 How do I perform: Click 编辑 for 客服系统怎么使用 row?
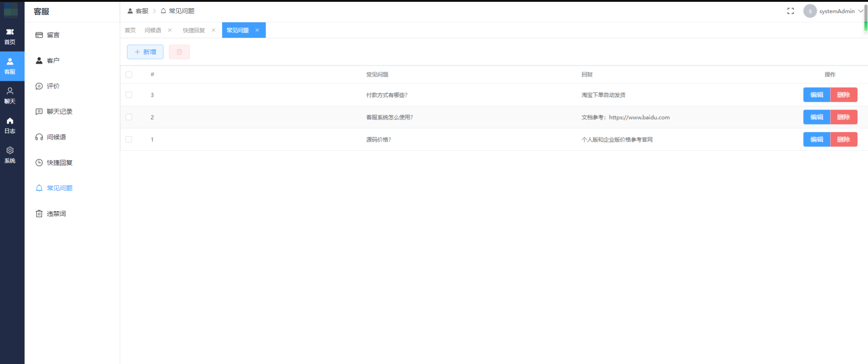[x=816, y=117]
